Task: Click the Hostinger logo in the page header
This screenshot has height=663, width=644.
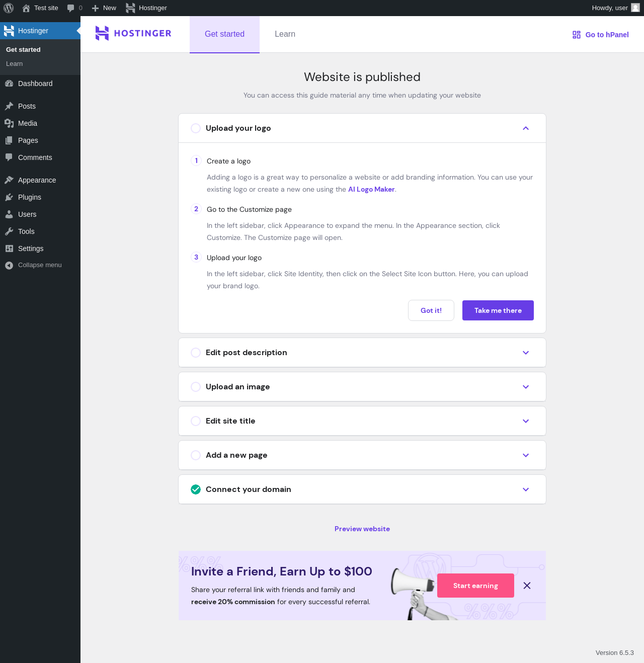Action: pyautogui.click(x=133, y=33)
